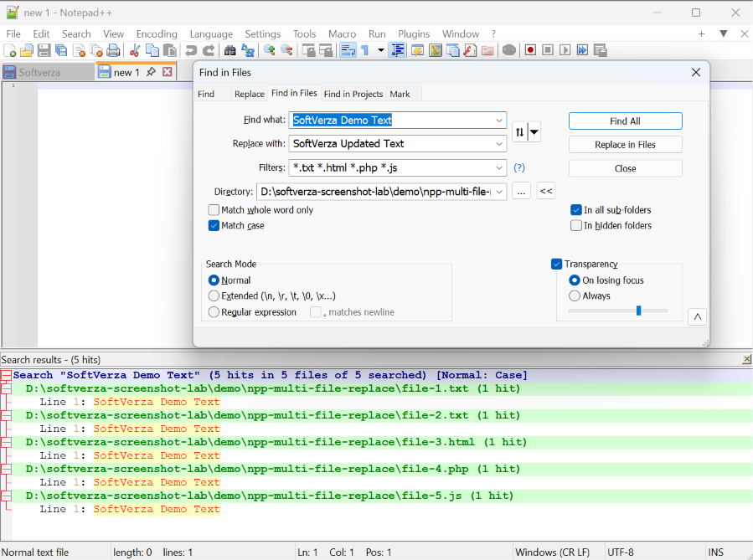
Task: Browse for directory with ellipsis button
Action: point(521,191)
